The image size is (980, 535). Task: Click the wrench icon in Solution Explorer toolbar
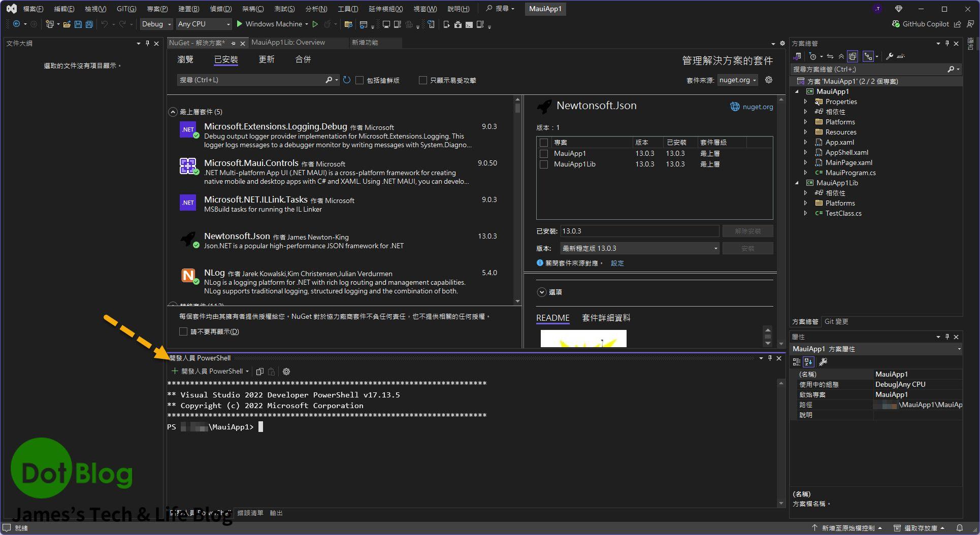pos(890,56)
